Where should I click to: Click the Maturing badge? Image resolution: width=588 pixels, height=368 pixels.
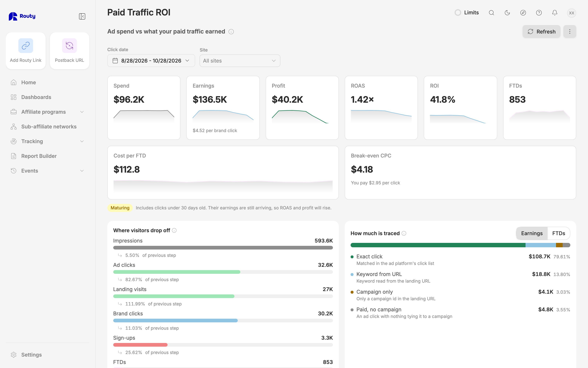(x=120, y=208)
